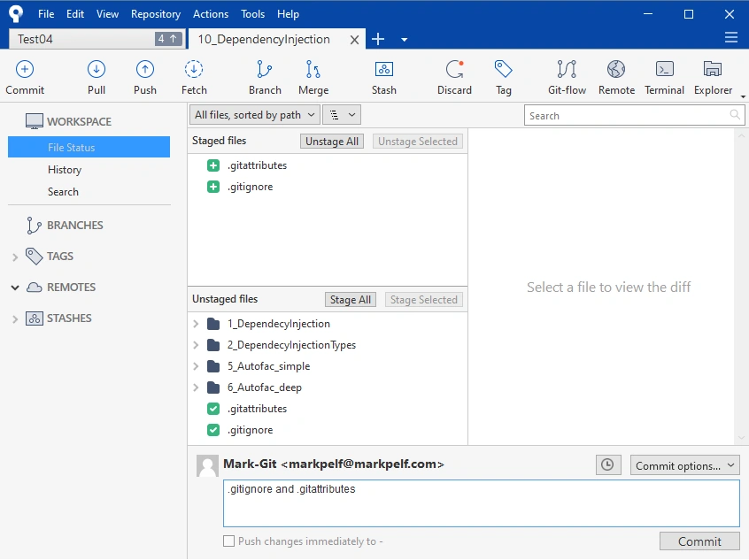Click the Stage All button

tap(350, 299)
